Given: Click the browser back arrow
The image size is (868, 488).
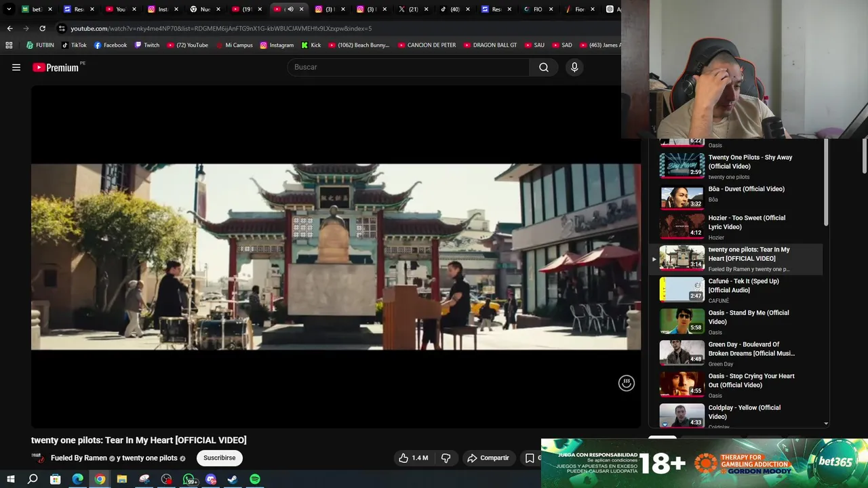Looking at the screenshot, I should (x=9, y=28).
